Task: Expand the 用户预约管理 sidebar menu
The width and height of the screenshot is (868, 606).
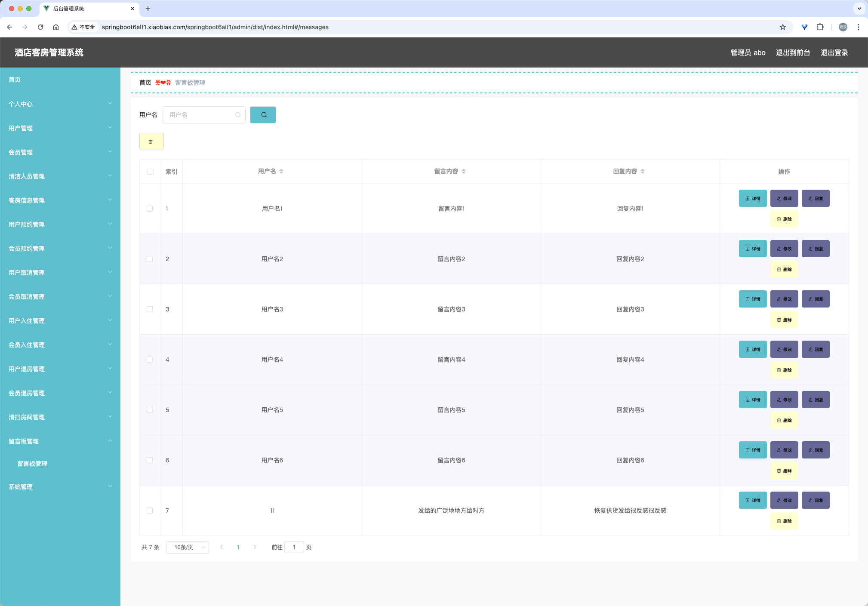Action: pyautogui.click(x=60, y=224)
